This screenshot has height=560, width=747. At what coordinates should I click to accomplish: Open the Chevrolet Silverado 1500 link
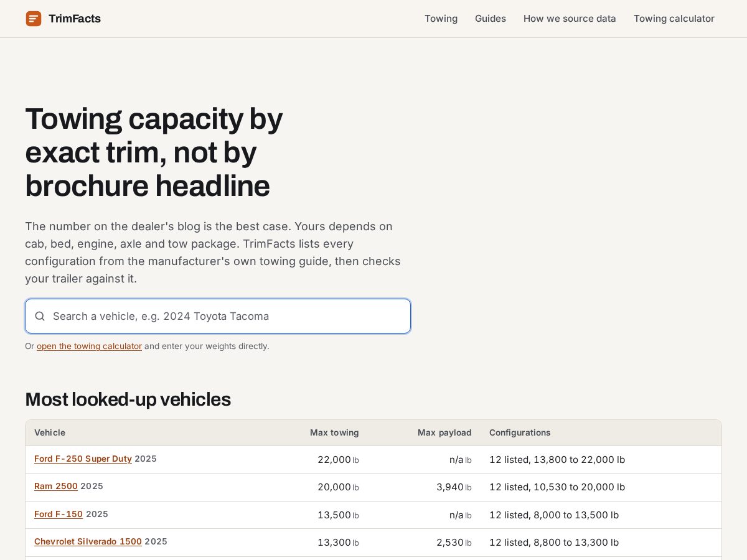88,541
